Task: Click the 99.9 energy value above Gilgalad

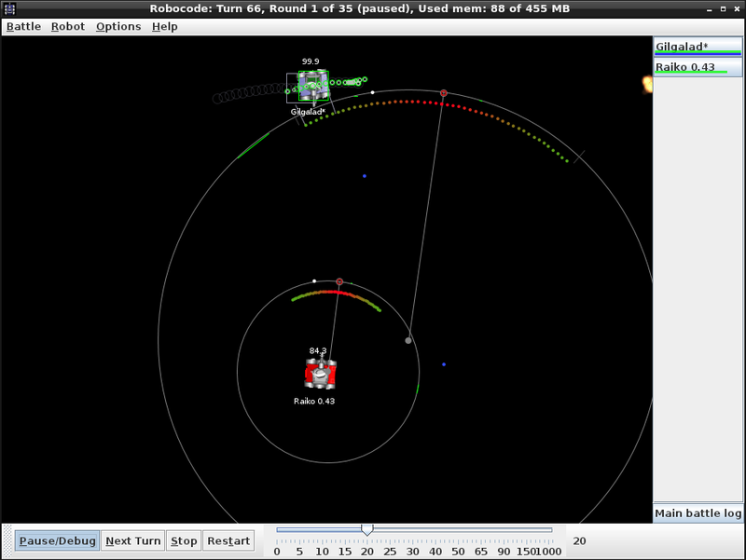Action: [311, 61]
